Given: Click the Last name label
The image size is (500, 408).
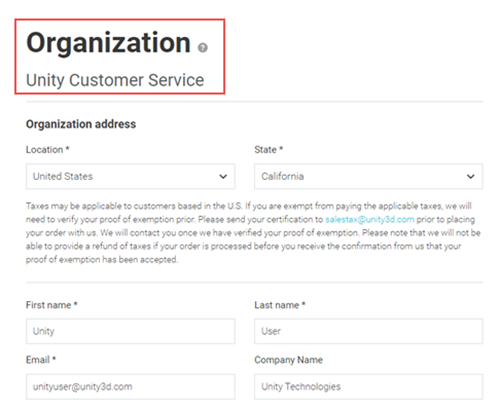Looking at the screenshot, I should pyautogui.click(x=280, y=305).
